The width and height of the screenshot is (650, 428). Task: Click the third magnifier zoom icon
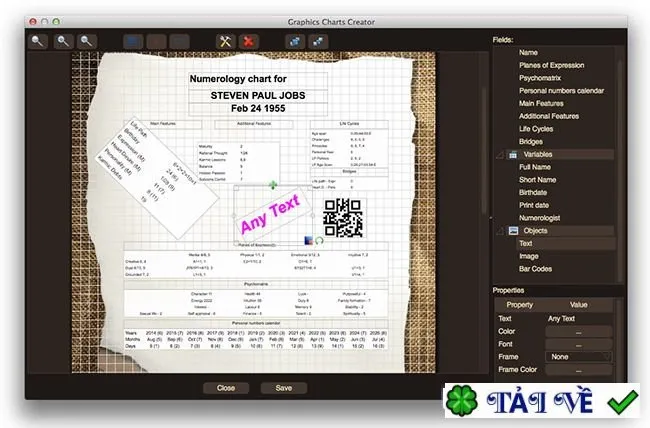click(x=86, y=41)
